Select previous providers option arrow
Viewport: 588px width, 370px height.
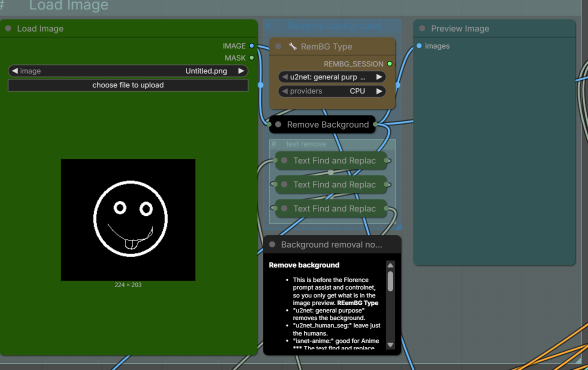click(x=285, y=91)
